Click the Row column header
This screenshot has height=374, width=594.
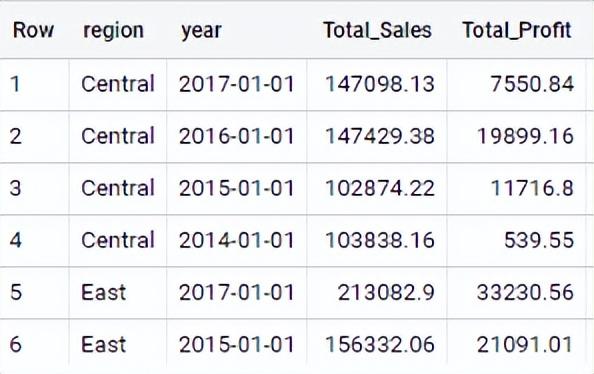(33, 30)
